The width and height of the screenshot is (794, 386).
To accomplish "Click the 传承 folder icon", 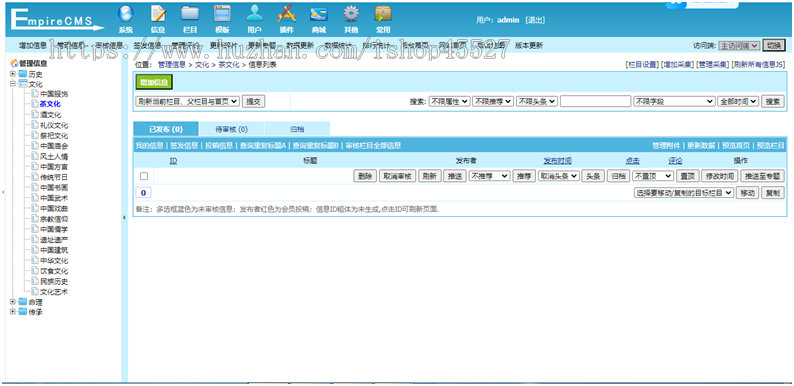I will point(22,312).
